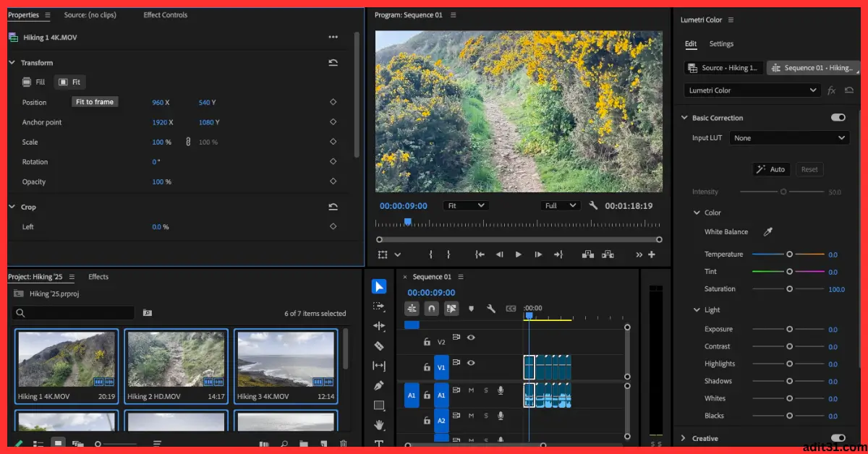Open the Settings tab in Lumetri Color

[721, 43]
